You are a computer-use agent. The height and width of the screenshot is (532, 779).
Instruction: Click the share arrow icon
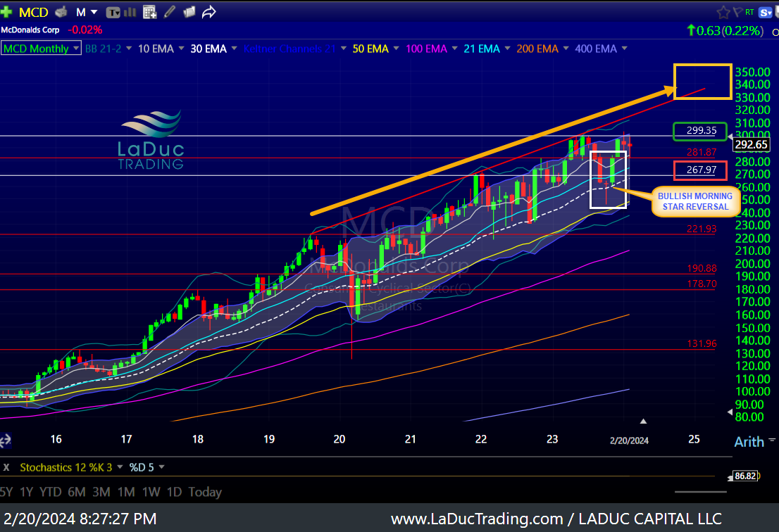209,12
